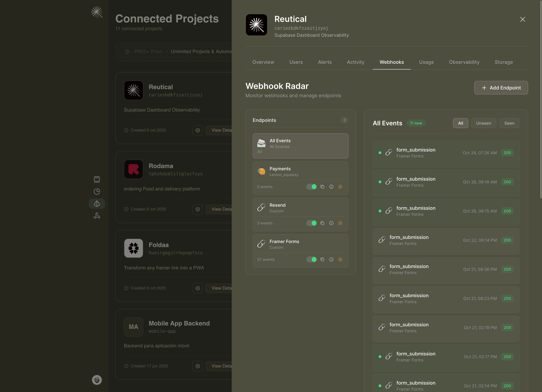The width and height of the screenshot is (542, 392).
Task: Open the pie chart sidebar icon
Action: tap(97, 192)
